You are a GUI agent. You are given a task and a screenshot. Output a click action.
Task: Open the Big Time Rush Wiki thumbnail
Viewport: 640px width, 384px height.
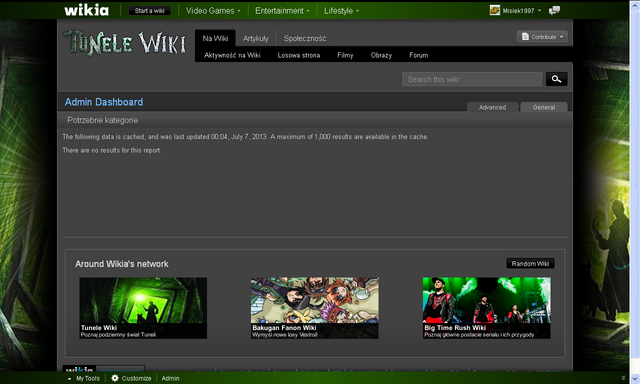[487, 308]
